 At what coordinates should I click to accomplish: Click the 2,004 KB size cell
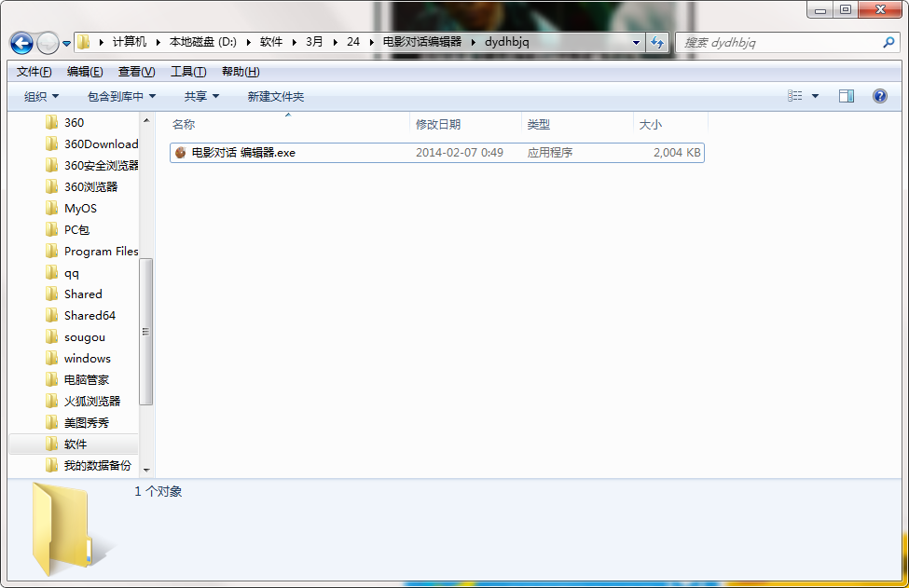point(677,153)
